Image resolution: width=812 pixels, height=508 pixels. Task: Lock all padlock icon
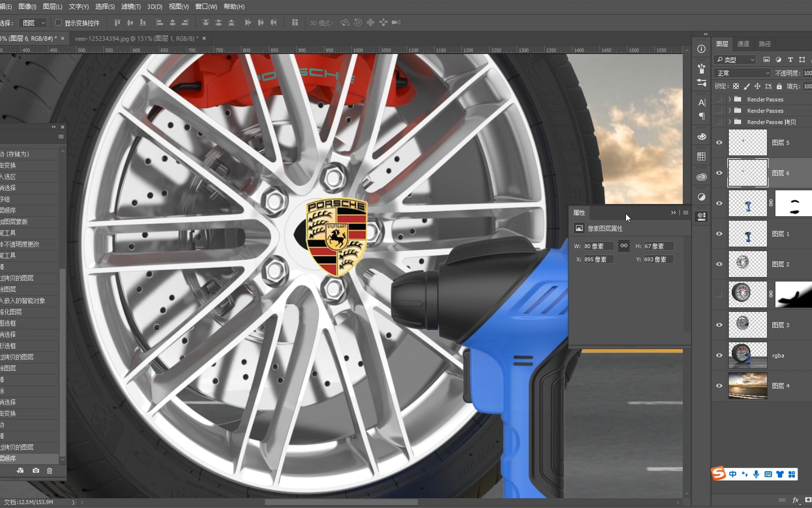click(x=779, y=86)
